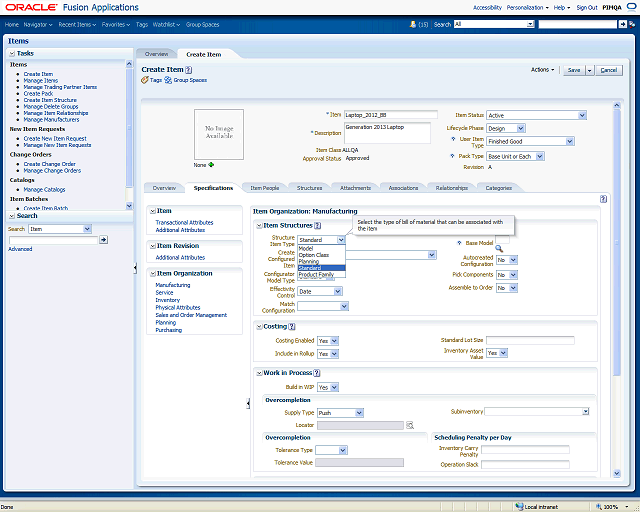The width and height of the screenshot is (640, 512).
Task: Switch to the Attachments tab
Action: pos(355,187)
